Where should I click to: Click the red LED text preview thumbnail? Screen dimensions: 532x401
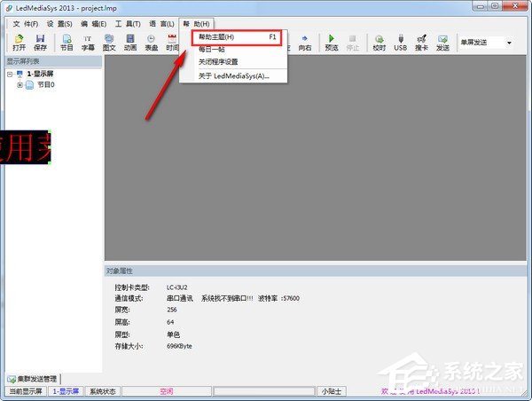point(26,147)
